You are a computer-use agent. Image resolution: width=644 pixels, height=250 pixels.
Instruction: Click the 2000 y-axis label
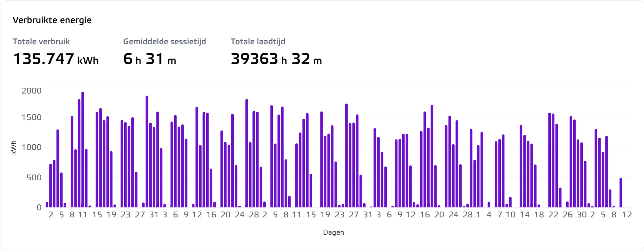[x=32, y=91]
